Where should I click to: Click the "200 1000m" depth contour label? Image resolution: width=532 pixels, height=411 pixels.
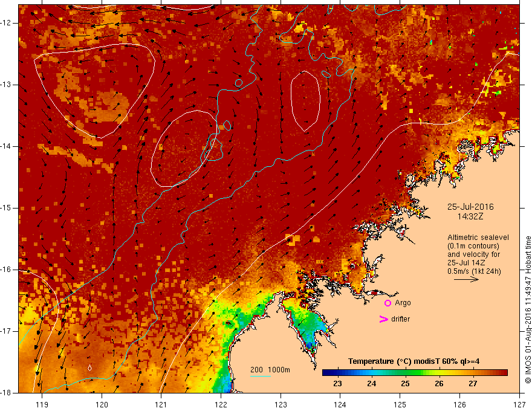point(270,370)
